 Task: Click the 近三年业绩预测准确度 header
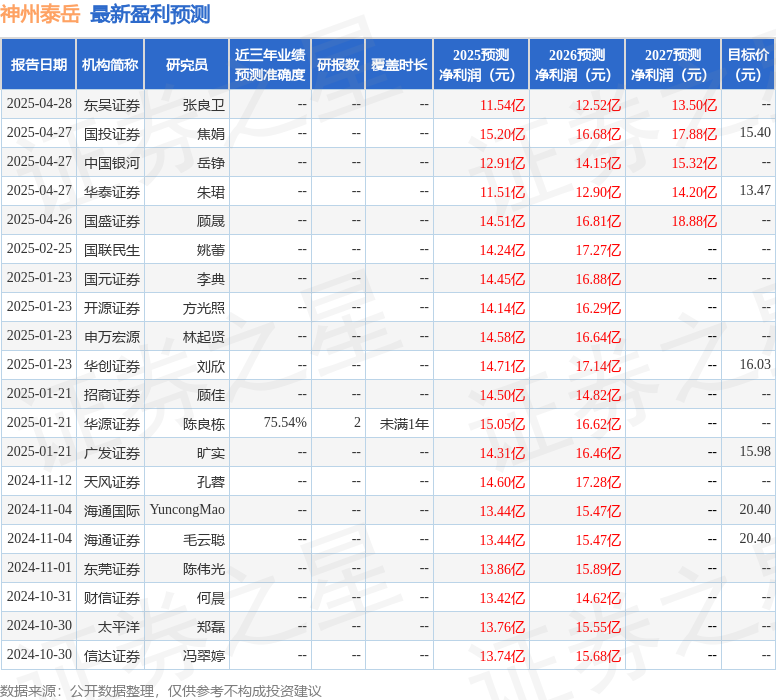click(270, 65)
